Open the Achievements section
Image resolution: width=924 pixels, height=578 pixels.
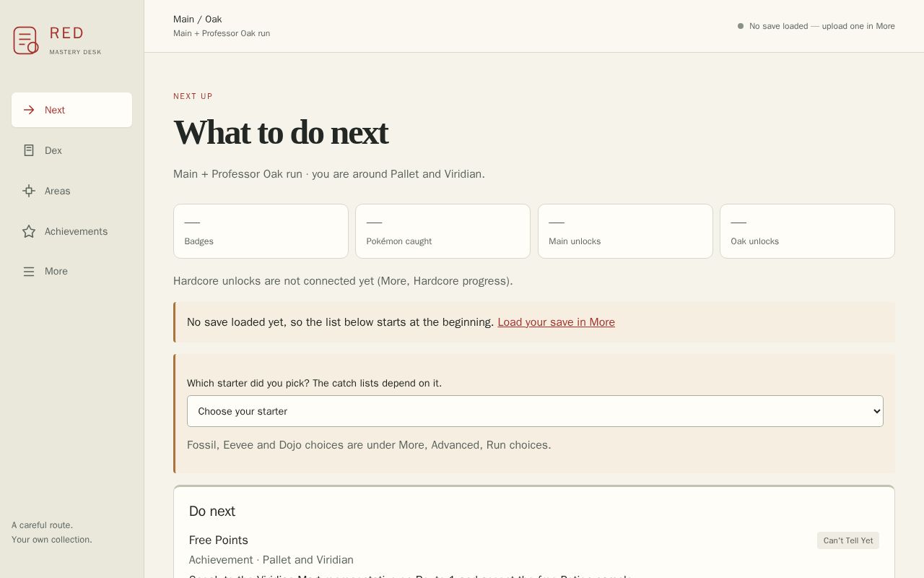click(71, 231)
